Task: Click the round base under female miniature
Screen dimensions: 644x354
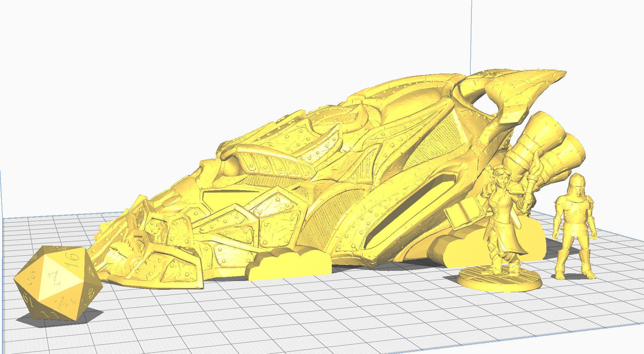Action: 499,282
